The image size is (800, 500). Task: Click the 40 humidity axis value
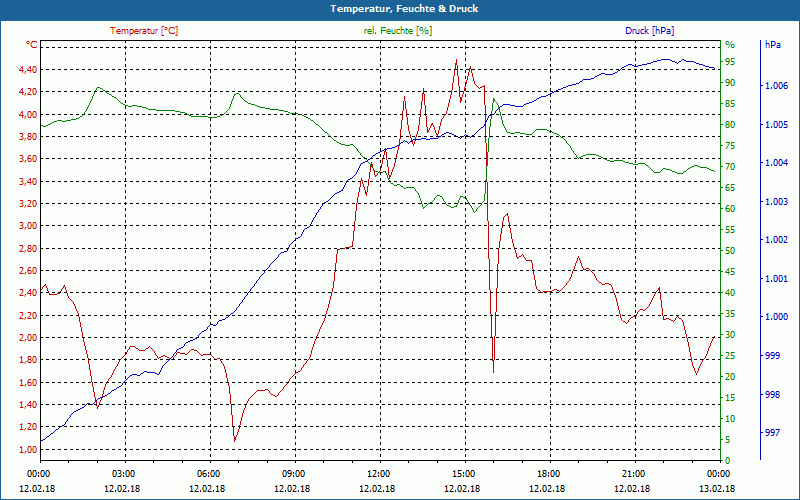pos(730,293)
